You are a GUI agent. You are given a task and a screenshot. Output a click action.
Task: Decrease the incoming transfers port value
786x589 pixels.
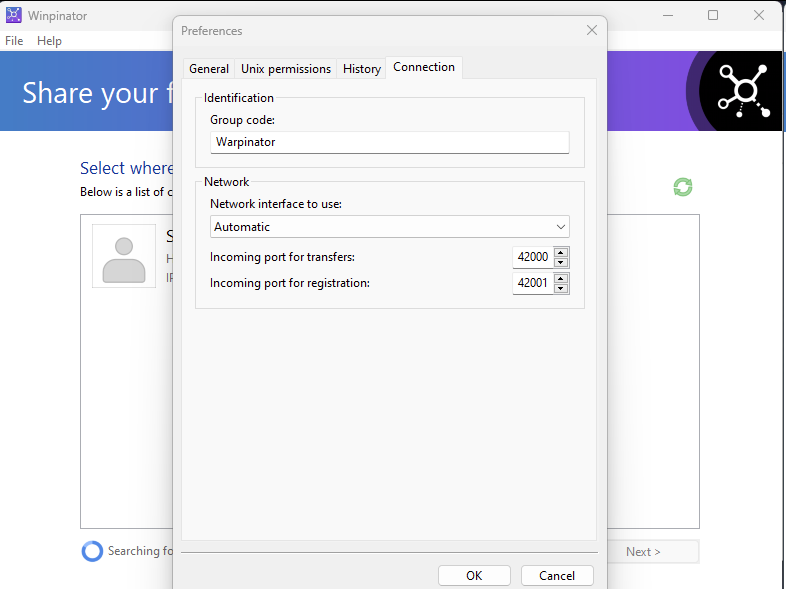pos(561,262)
